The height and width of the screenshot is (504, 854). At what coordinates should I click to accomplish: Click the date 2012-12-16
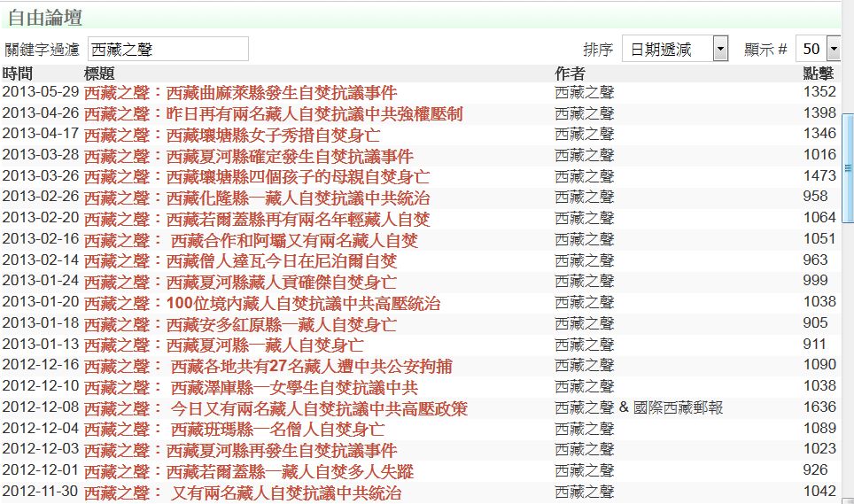click(41, 365)
